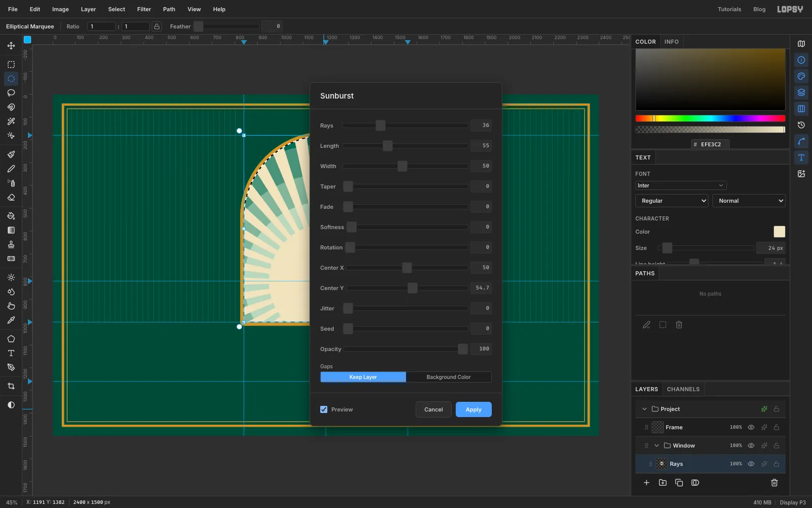Collapse the Window group
Screen dimensions: 812x508
(657, 446)
